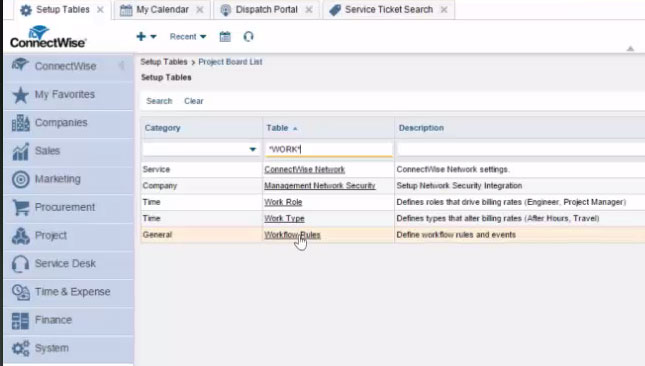Screen dimensions: 645x366
Task: Click the My Calendar tab icon
Action: pyautogui.click(x=126, y=10)
